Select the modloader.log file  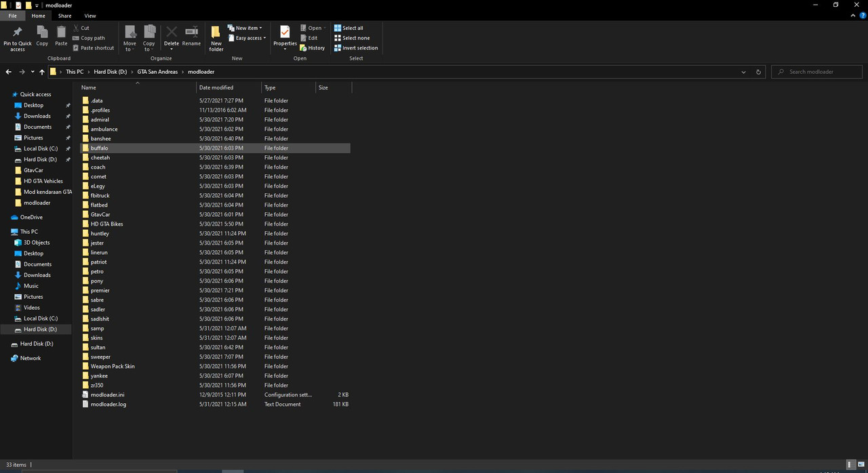pyautogui.click(x=108, y=404)
